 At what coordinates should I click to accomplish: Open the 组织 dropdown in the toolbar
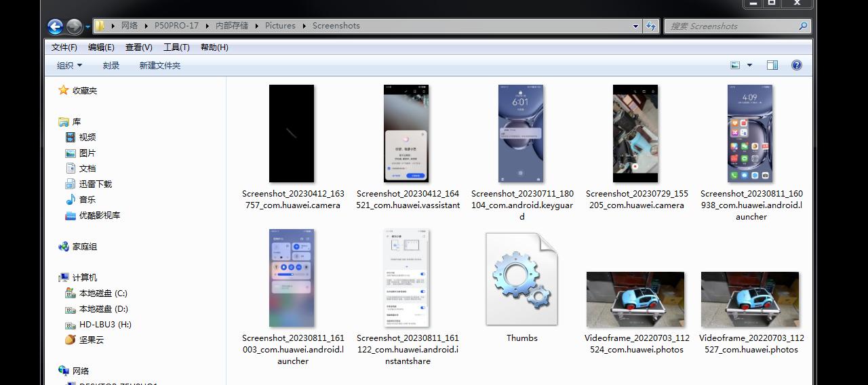pos(69,66)
